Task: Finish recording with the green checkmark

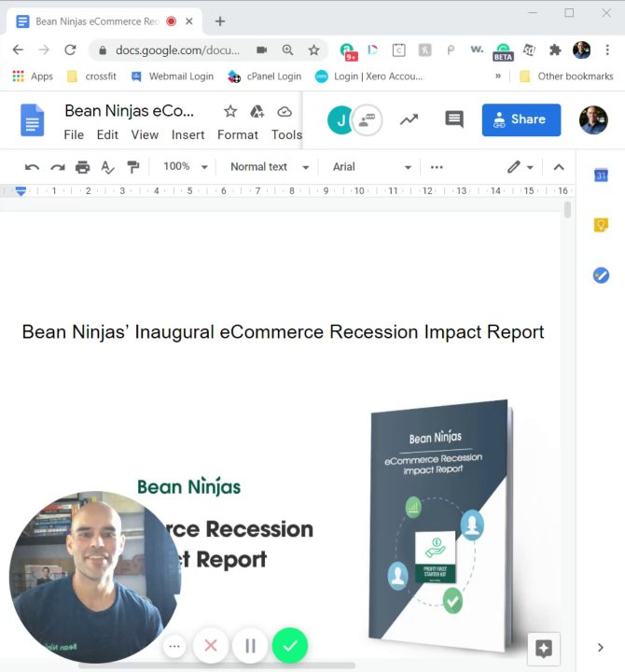Action: coord(290,646)
